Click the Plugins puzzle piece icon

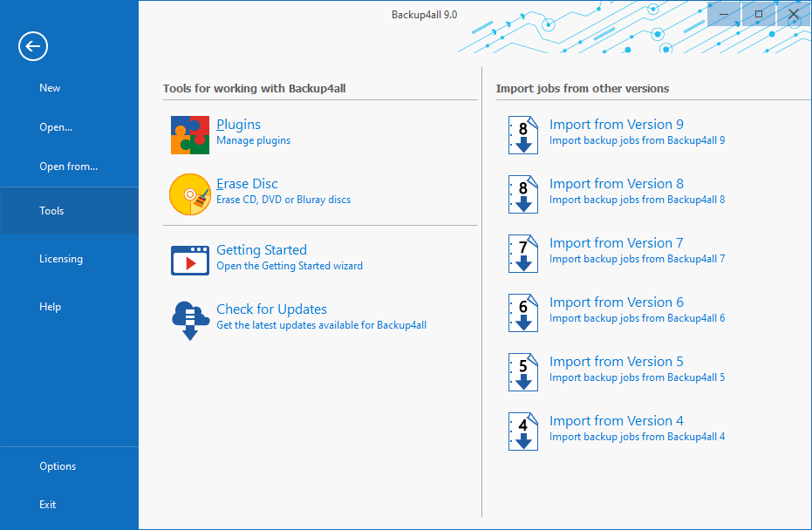click(190, 135)
